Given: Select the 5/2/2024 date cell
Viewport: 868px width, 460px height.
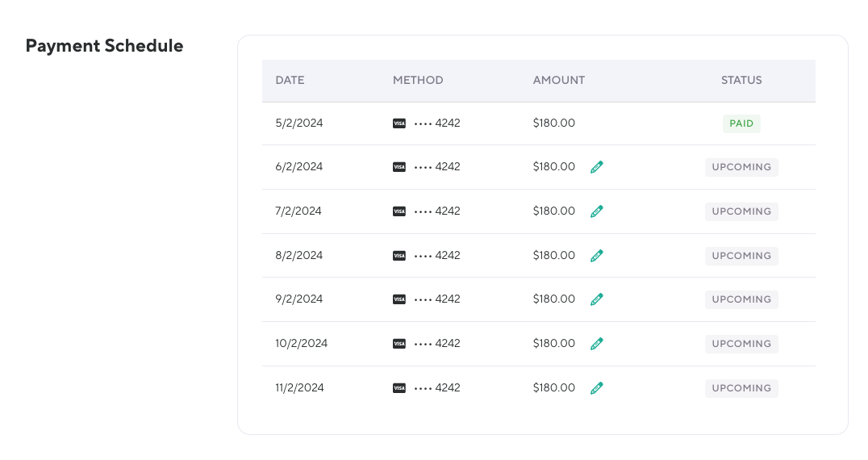Looking at the screenshot, I should [298, 123].
